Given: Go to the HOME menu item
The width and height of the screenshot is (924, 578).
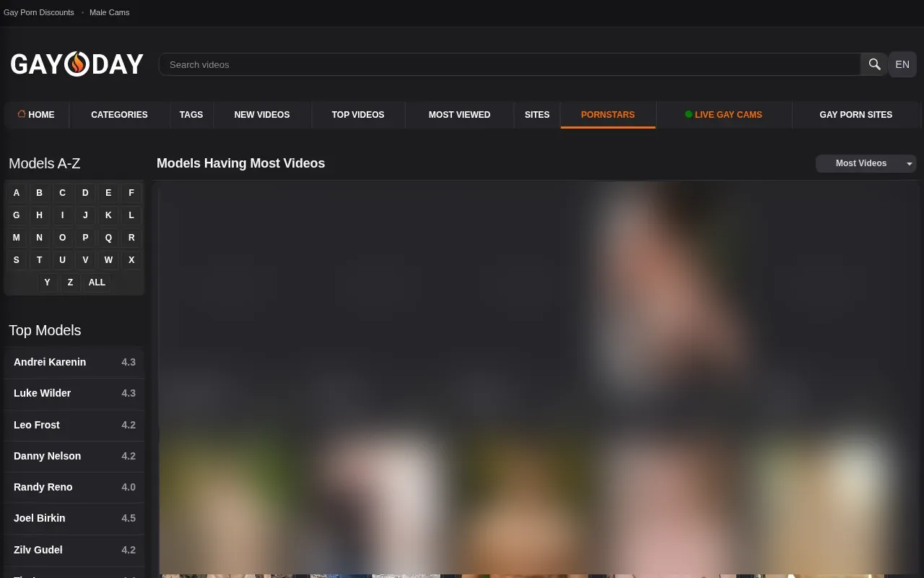Looking at the screenshot, I should pos(36,115).
